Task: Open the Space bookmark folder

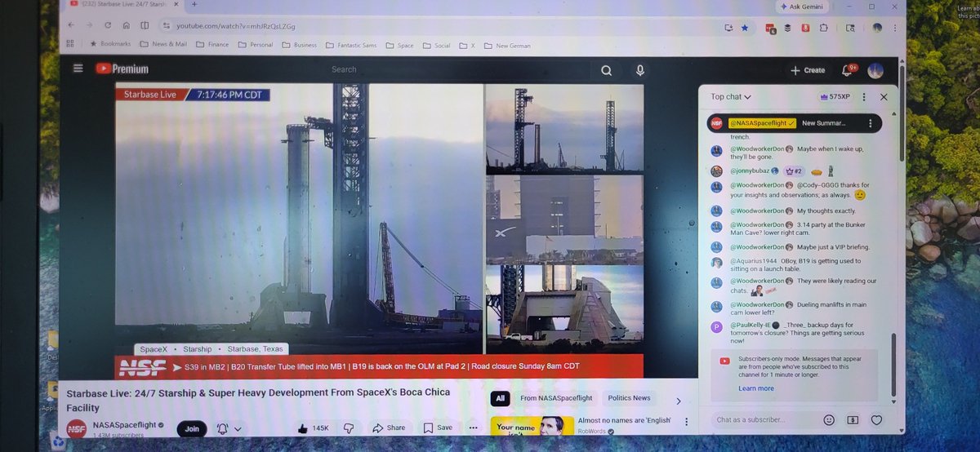Action: (x=399, y=46)
